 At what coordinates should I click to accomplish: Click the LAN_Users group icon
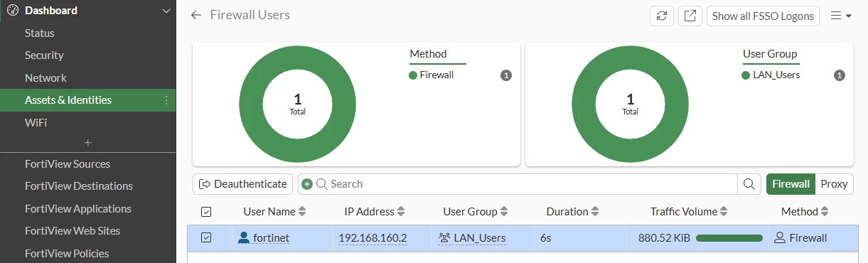pos(445,238)
